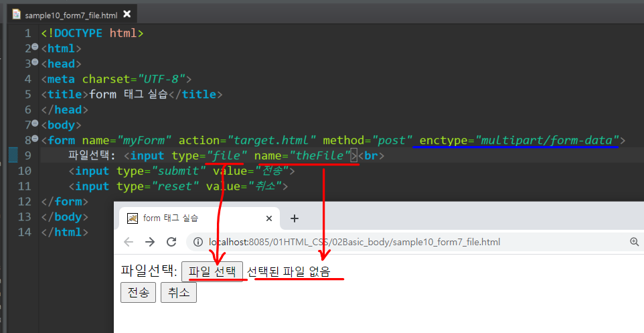Collapse the head tag fold on line 3

click(x=35, y=62)
